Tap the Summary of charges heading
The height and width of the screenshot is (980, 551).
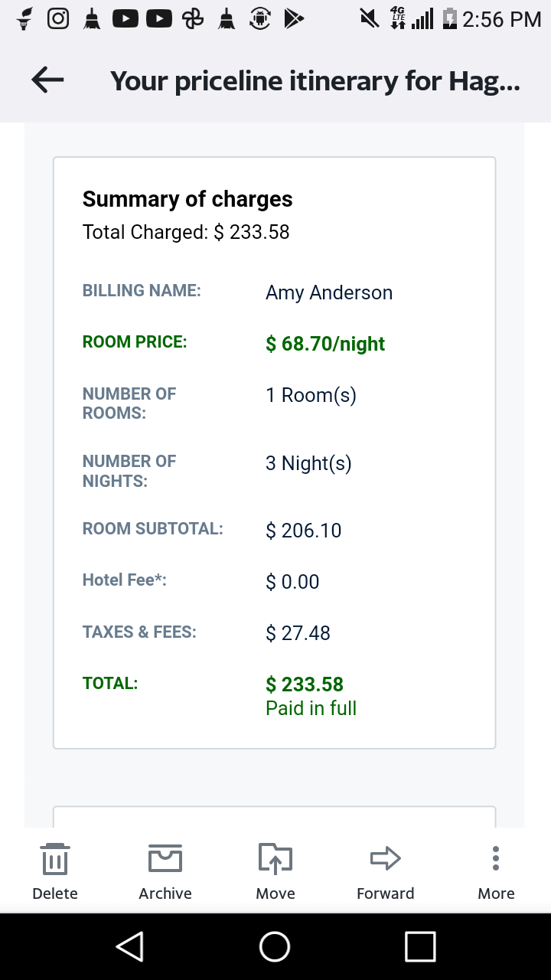coord(187,199)
